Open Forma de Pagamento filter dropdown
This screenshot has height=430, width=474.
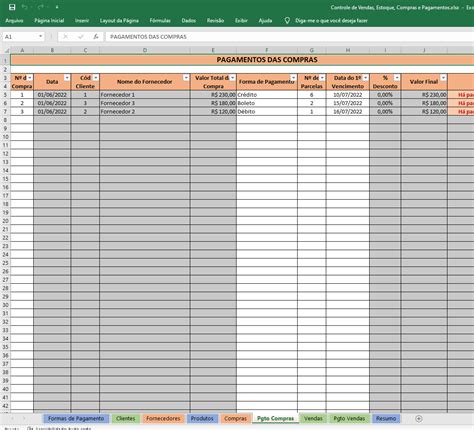coord(293,78)
